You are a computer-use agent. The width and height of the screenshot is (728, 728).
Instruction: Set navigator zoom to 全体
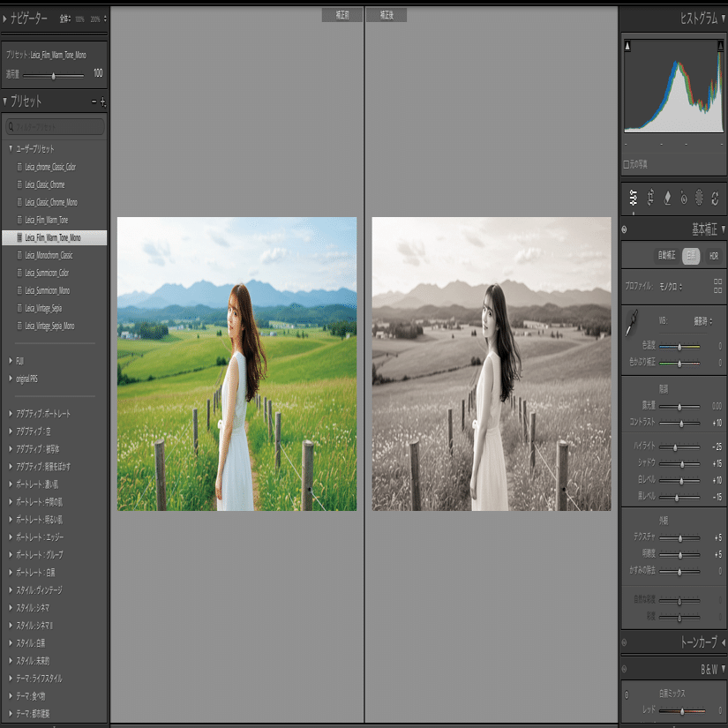(65, 19)
